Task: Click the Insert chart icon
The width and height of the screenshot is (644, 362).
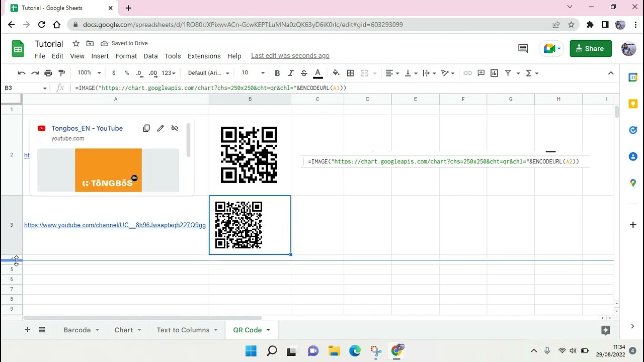Action: click(495, 73)
